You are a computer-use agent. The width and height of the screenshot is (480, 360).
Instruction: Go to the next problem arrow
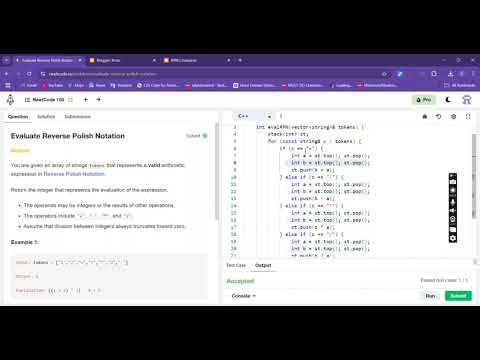(98, 100)
